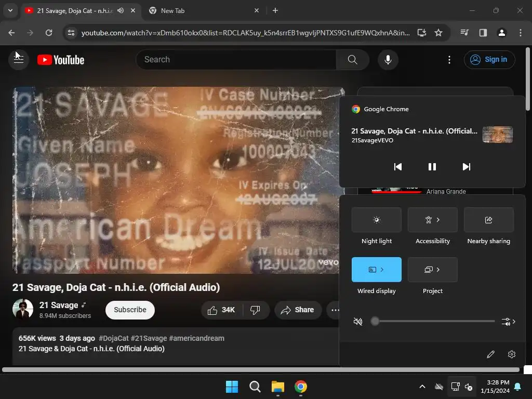Edit quick settings with pencil icon
This screenshot has width=532, height=399.
[x=490, y=354]
